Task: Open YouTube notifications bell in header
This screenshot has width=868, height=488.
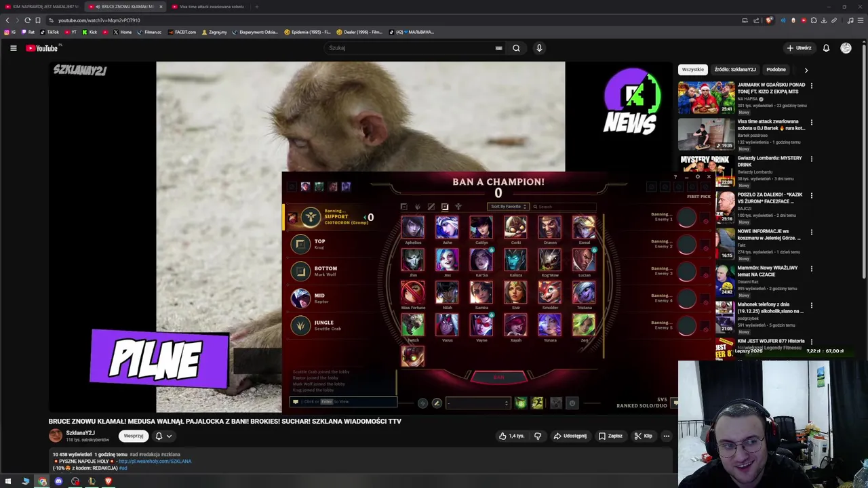Action: (826, 48)
